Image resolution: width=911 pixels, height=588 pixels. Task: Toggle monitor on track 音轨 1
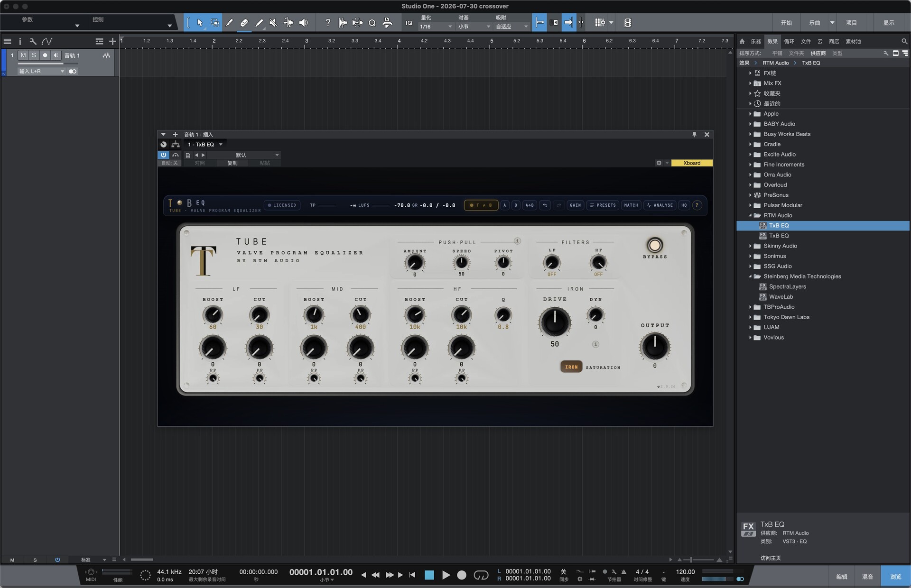[x=56, y=55]
